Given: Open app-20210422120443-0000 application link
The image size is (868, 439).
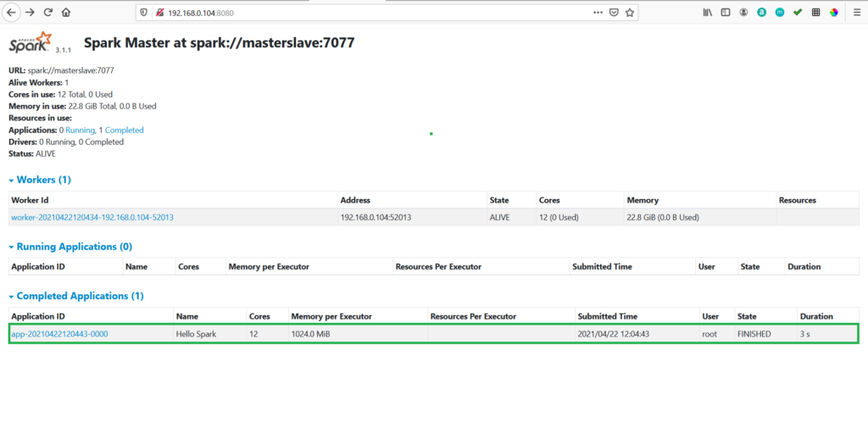Looking at the screenshot, I should (59, 334).
